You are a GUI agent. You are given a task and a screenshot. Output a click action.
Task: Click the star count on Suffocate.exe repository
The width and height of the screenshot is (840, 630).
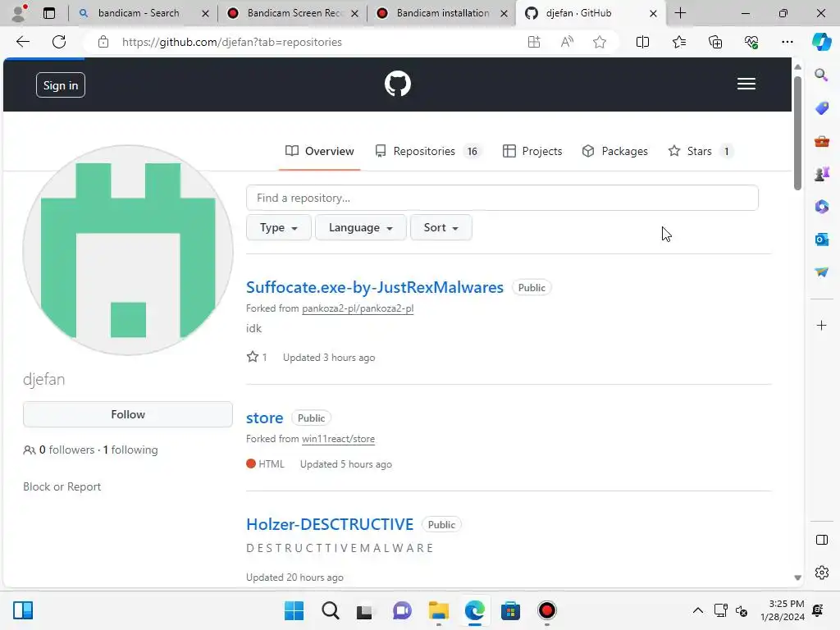pyautogui.click(x=257, y=358)
